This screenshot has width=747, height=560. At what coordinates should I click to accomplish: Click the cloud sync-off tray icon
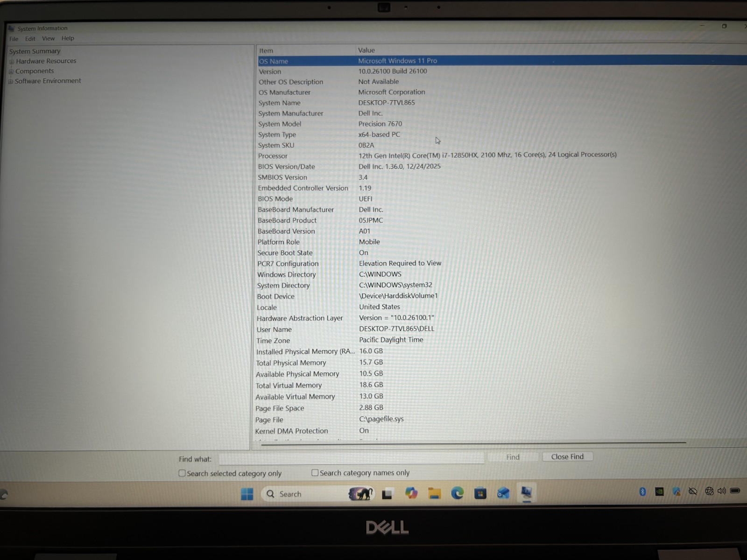click(x=693, y=491)
